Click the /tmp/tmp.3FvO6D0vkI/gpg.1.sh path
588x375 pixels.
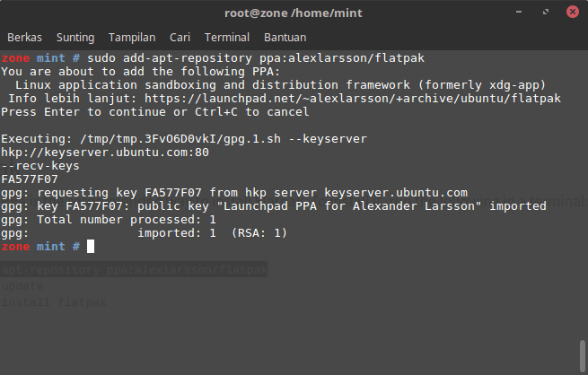pyautogui.click(x=180, y=139)
